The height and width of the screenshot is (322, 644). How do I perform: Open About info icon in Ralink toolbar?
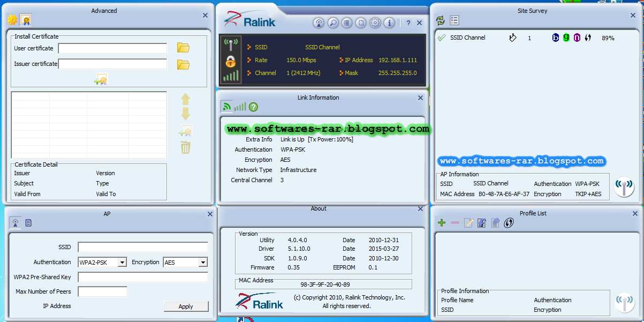coord(389,23)
